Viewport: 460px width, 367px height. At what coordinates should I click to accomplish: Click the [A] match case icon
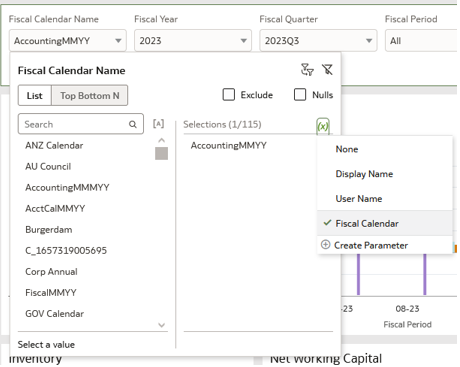point(158,124)
